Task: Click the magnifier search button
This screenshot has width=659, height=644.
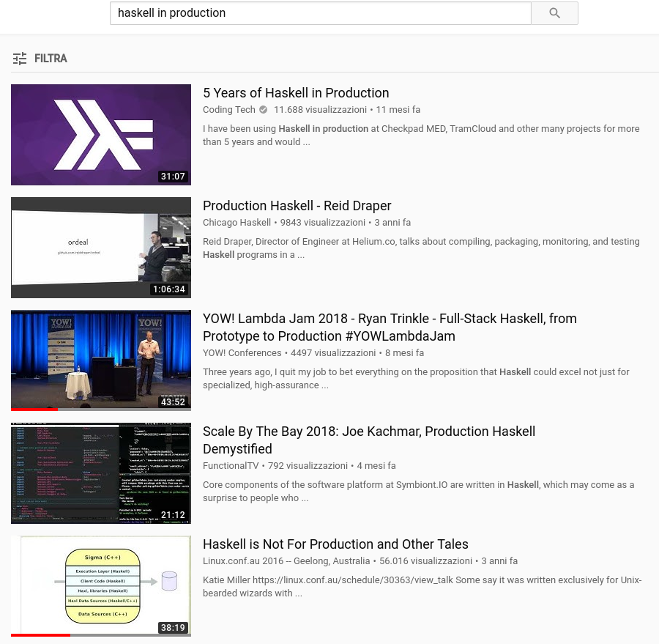Action: click(554, 13)
